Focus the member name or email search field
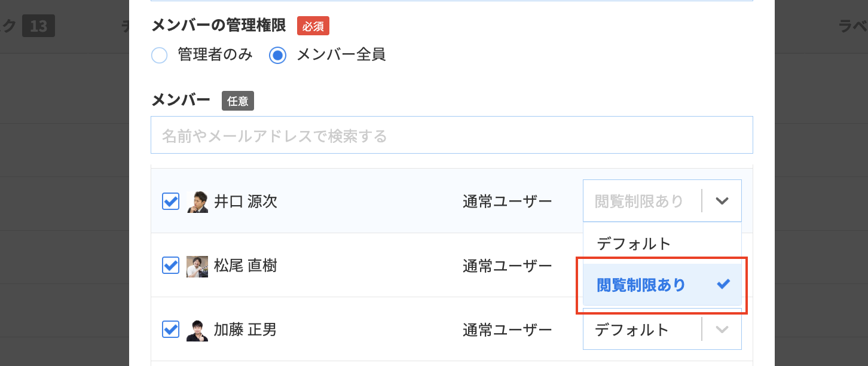The height and width of the screenshot is (366, 868). [452, 135]
